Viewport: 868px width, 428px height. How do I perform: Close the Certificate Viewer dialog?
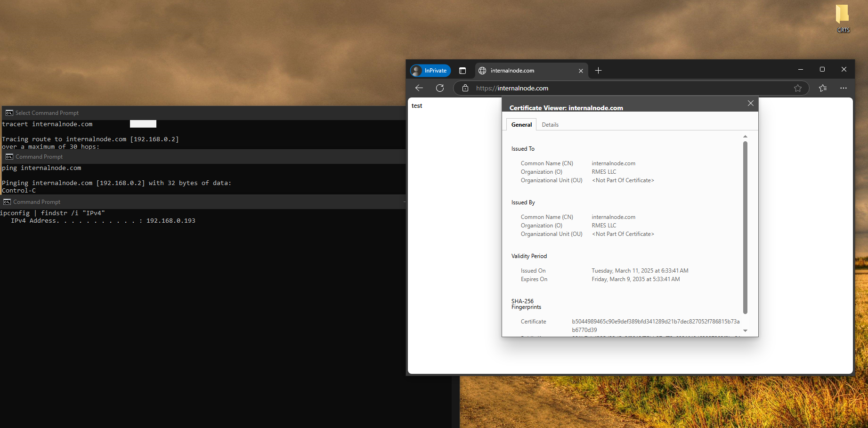point(751,103)
